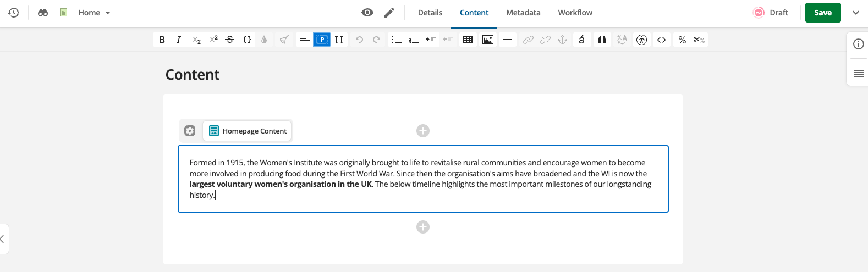Insert an image
Image resolution: width=868 pixels, height=272 pixels.
coord(487,40)
